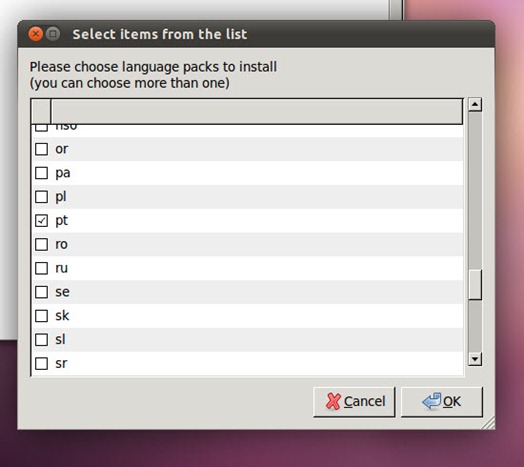Select the 'ru' language pack checkbox
The height and width of the screenshot is (467, 524).
(x=41, y=268)
